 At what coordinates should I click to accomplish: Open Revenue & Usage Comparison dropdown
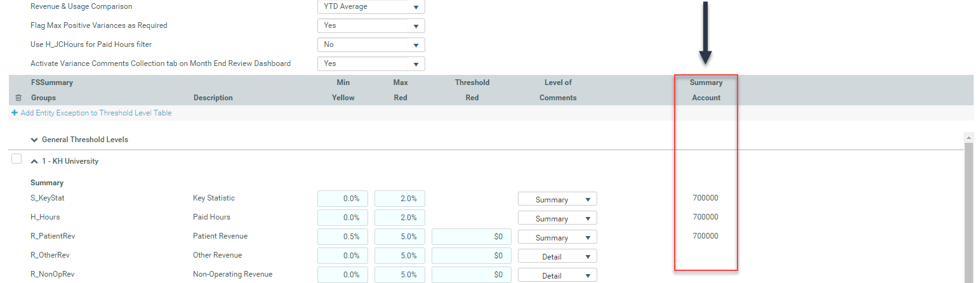pos(371,7)
